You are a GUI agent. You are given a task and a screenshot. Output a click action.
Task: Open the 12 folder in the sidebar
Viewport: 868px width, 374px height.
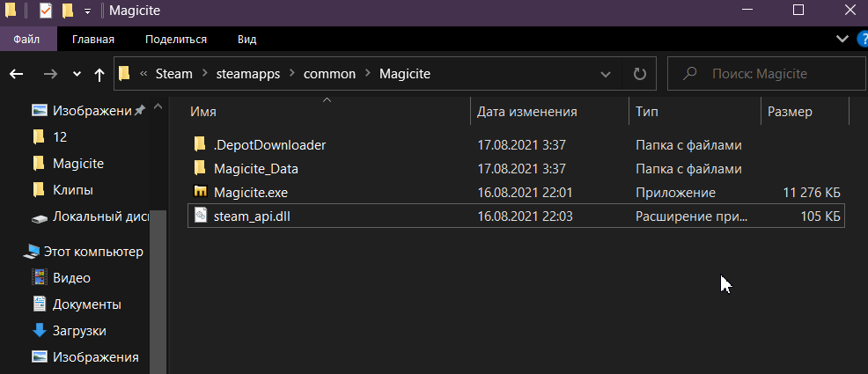tap(60, 136)
